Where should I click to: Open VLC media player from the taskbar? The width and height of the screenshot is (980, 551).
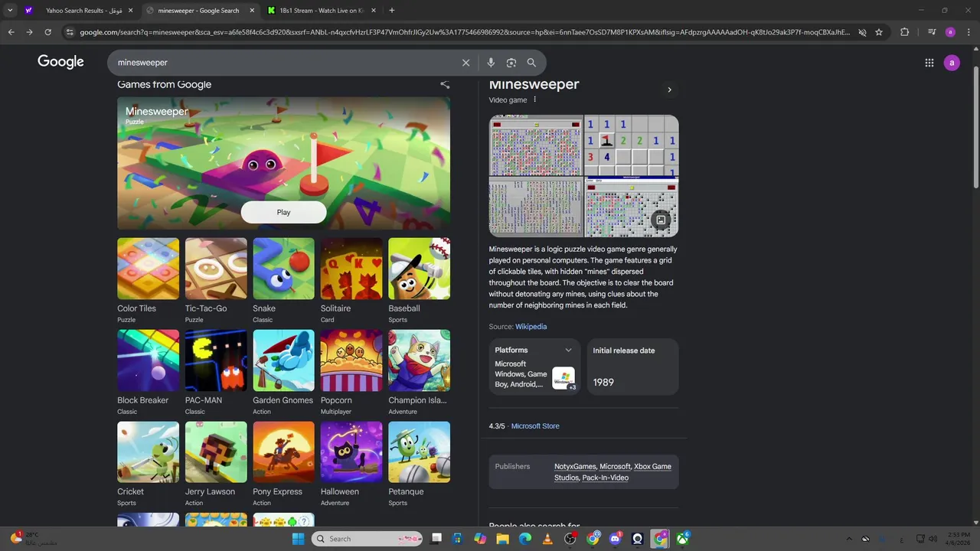pos(547,539)
